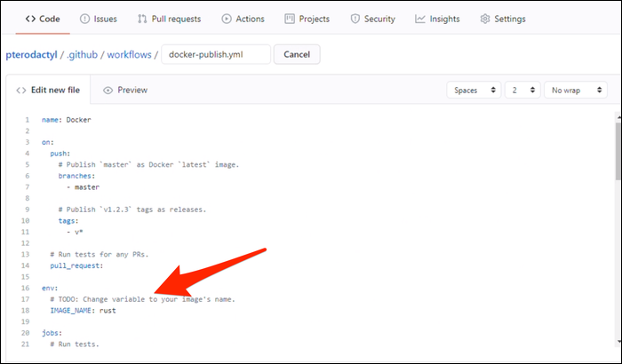
Task: Click the scrollbar down arrow
Action: point(618,341)
